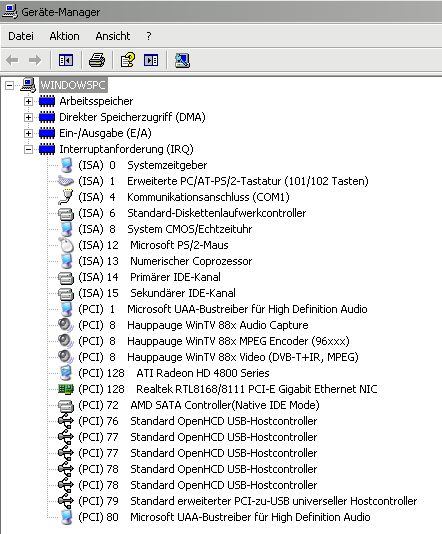Click the Back arrow toolbar button
Viewport: 442px width, 534px height.
[x=12, y=61]
